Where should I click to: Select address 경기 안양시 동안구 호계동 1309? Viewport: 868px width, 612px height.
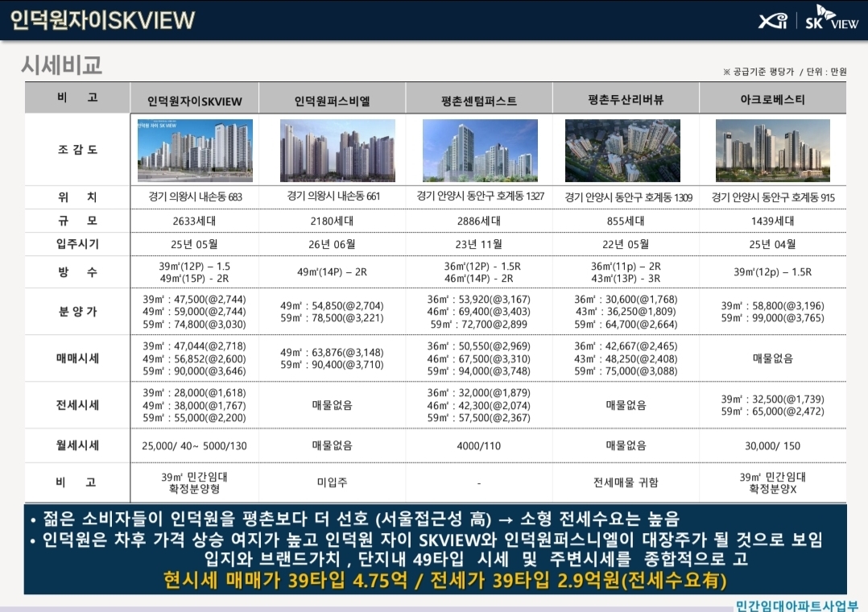628,197
